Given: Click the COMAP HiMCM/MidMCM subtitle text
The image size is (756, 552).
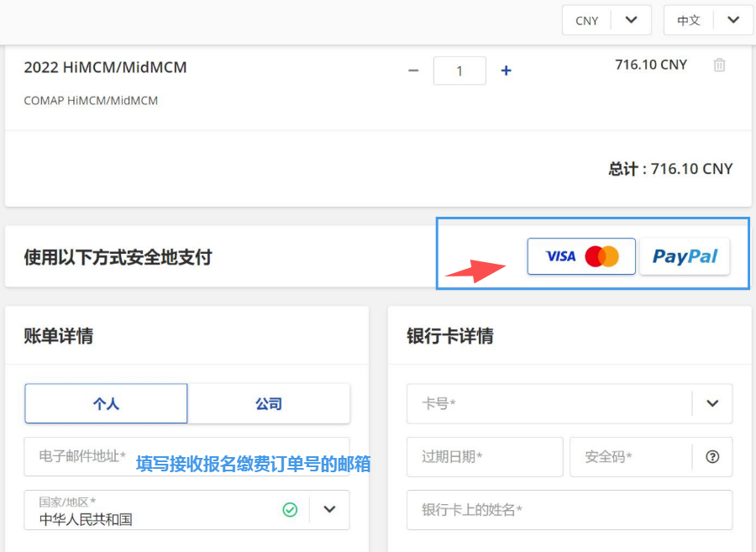Looking at the screenshot, I should point(91,101).
